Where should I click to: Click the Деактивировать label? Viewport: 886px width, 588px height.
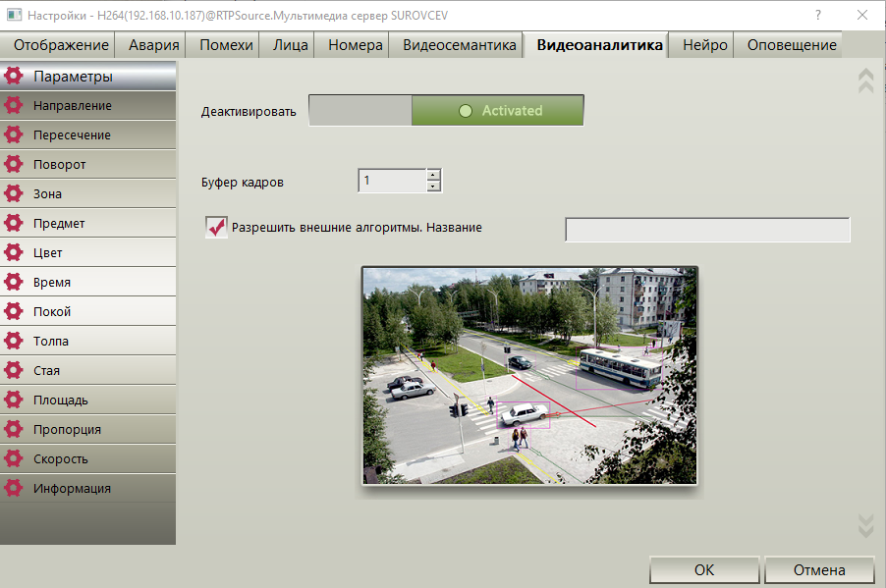[249, 111]
